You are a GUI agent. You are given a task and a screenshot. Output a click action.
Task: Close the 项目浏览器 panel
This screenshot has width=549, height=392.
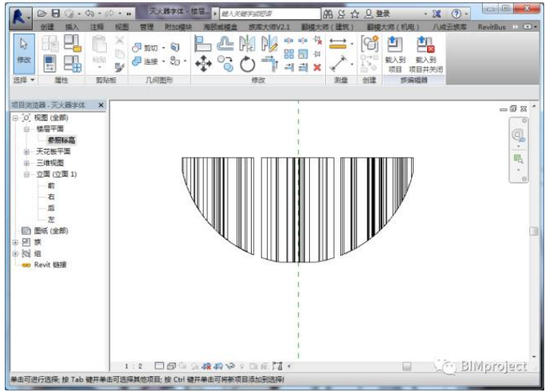tap(100, 105)
